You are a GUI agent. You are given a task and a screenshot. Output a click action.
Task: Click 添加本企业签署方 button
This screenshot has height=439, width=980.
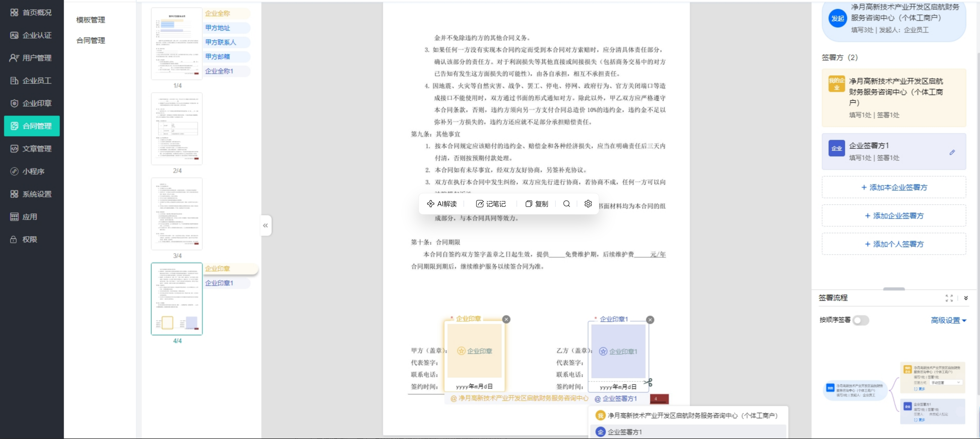[894, 187]
